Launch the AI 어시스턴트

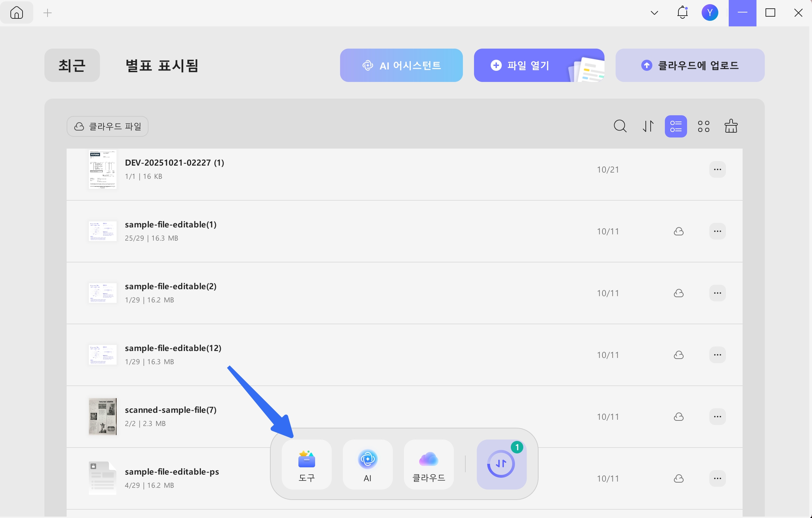pyautogui.click(x=401, y=65)
